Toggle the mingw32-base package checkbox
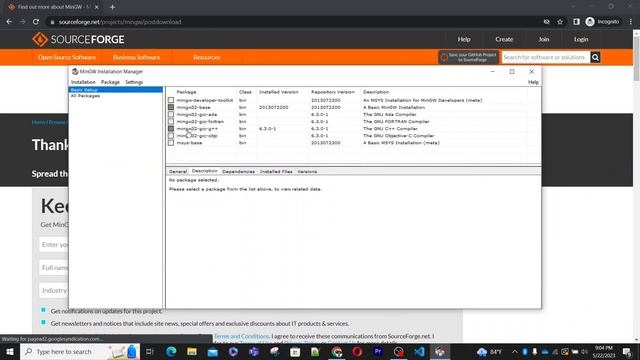The image size is (640, 360). (x=171, y=107)
